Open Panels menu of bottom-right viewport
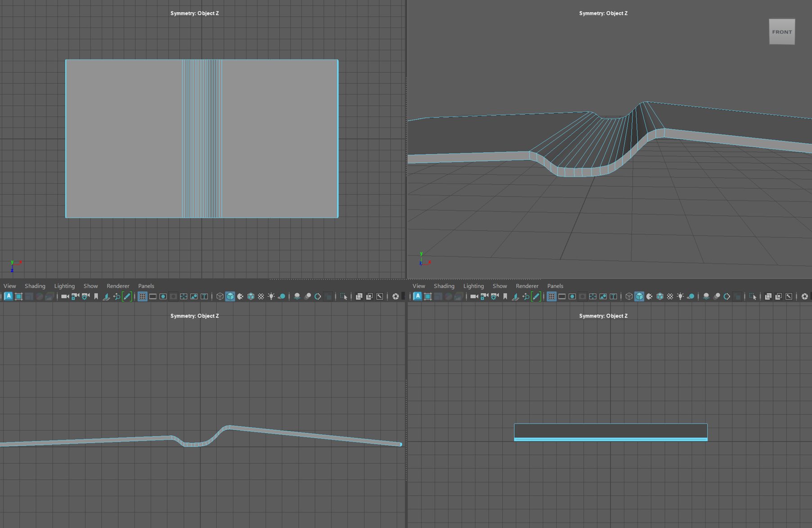Image resolution: width=812 pixels, height=528 pixels. 555,286
